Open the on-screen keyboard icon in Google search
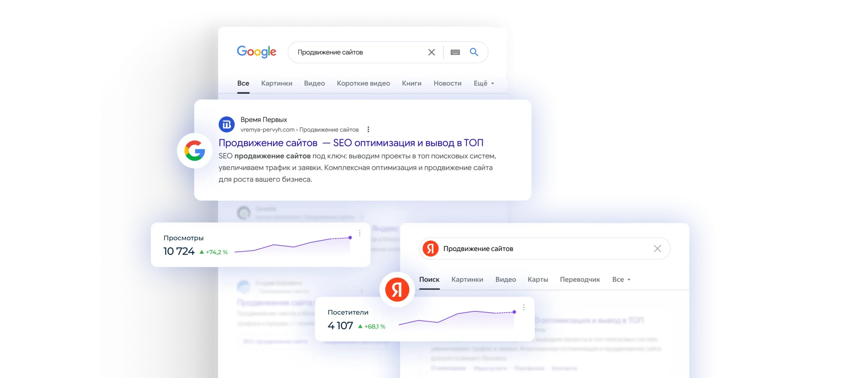The width and height of the screenshot is (868, 378). (455, 52)
